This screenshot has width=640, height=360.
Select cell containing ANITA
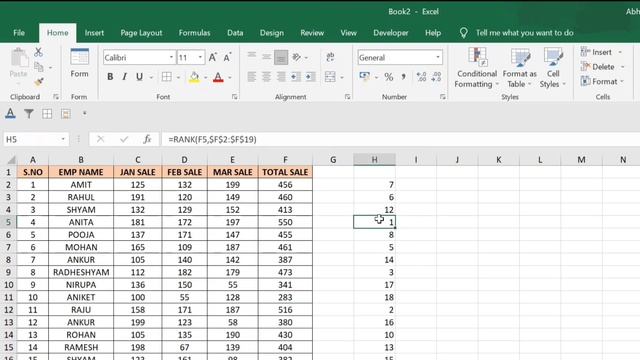click(81, 222)
